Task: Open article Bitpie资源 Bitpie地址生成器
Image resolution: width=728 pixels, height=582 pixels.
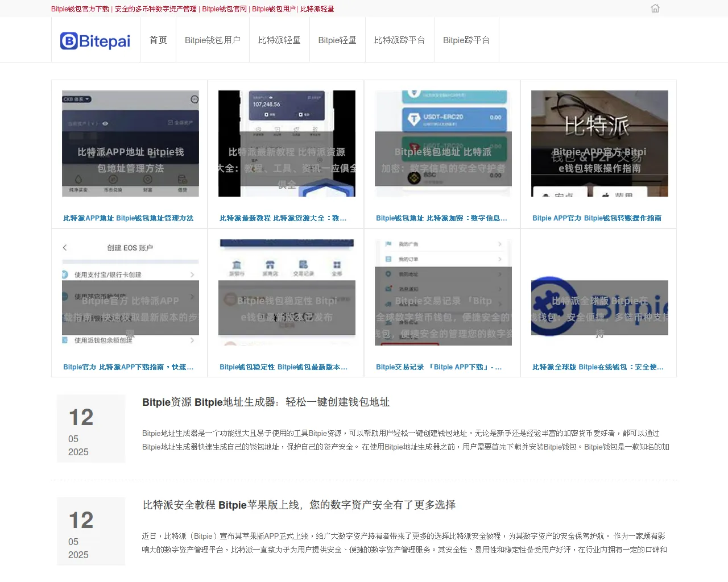Action: (266, 402)
